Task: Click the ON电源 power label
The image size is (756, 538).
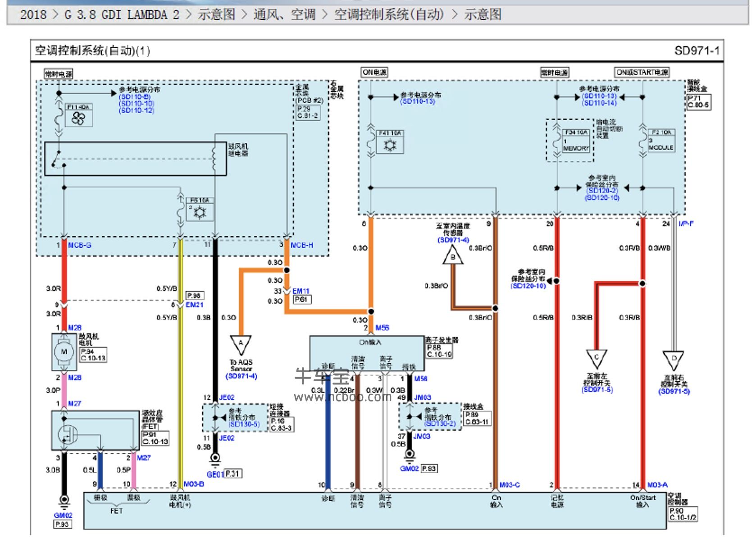Action: (x=375, y=72)
